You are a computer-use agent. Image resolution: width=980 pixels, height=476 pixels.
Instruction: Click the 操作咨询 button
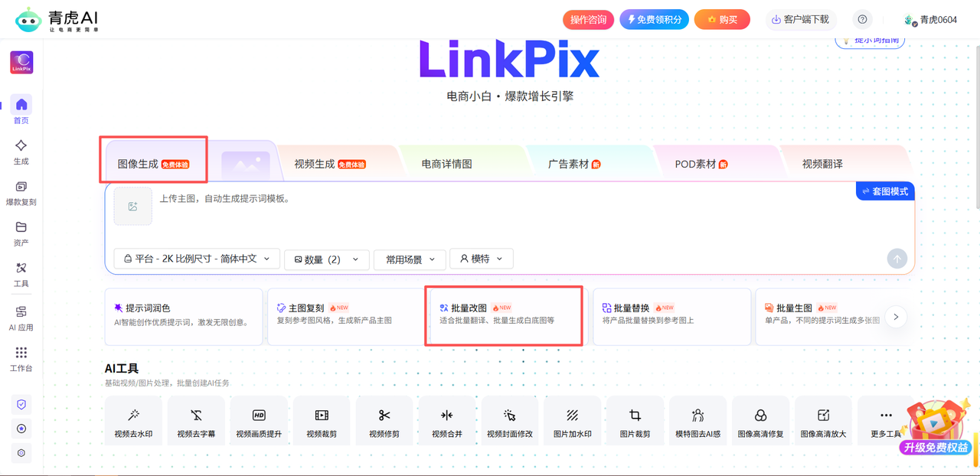(x=588, y=19)
